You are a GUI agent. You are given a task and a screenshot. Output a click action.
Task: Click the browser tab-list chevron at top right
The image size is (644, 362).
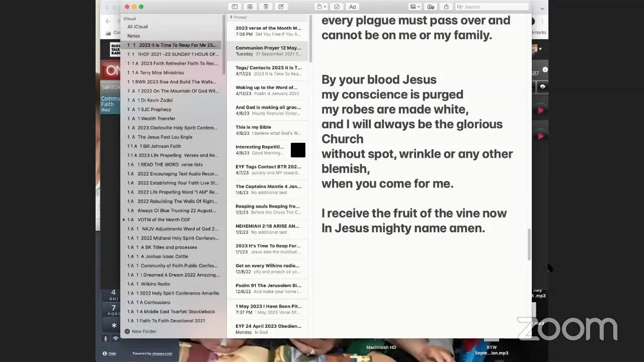pyautogui.click(x=542, y=9)
